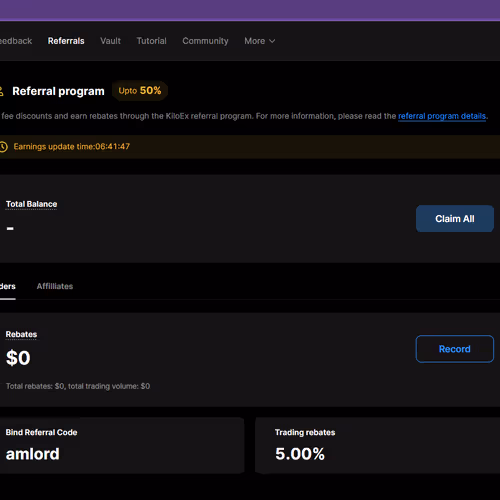Open the Feedback navigation item
Screen dimensions: 500x500
click(x=16, y=41)
